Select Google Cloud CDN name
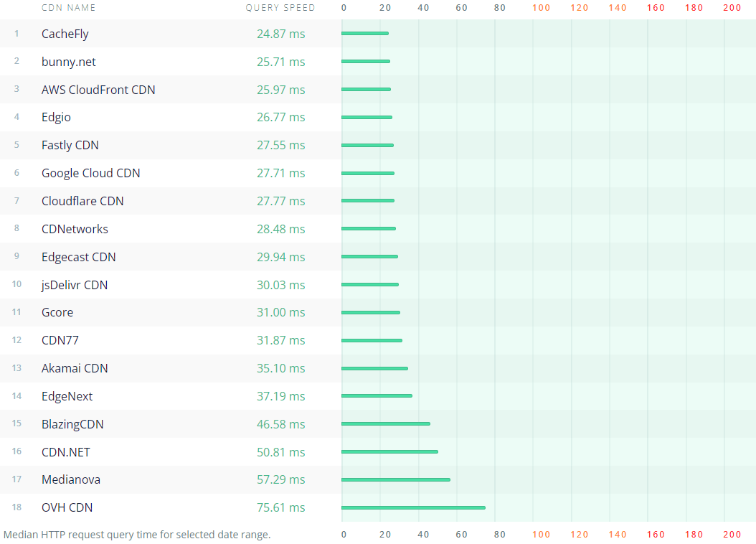 click(x=90, y=173)
